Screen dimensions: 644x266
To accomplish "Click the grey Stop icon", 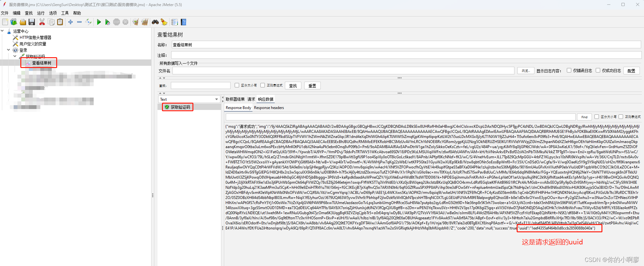I will pos(117,22).
